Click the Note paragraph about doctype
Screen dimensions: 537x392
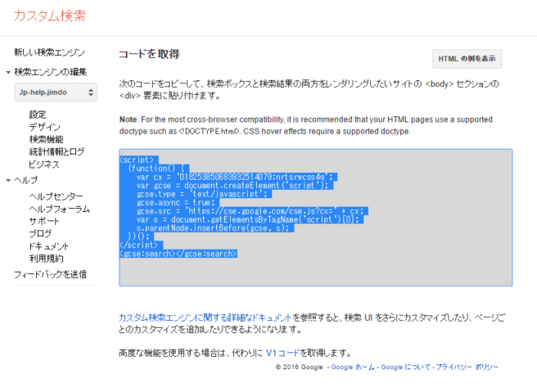[306, 125]
